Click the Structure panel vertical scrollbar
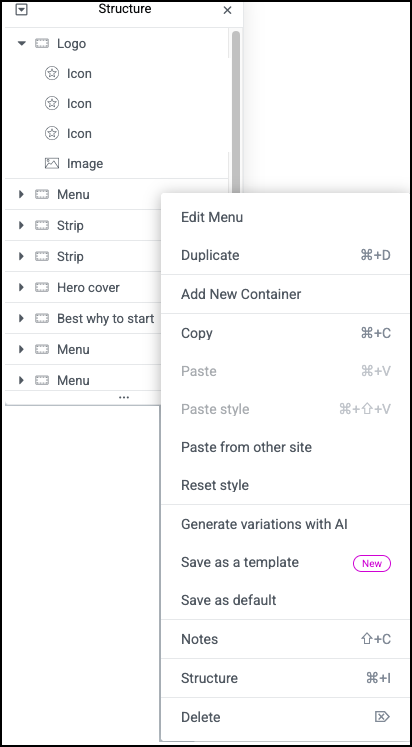 pos(236,112)
